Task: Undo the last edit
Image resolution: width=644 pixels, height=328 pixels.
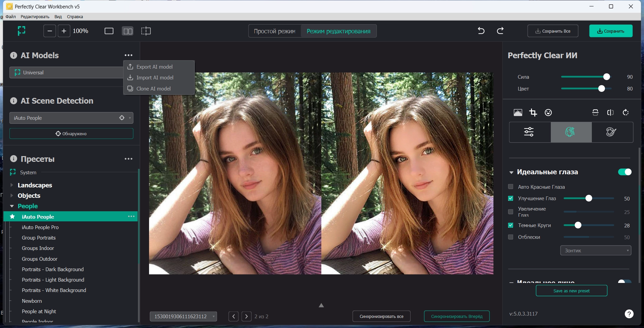Action: click(481, 31)
